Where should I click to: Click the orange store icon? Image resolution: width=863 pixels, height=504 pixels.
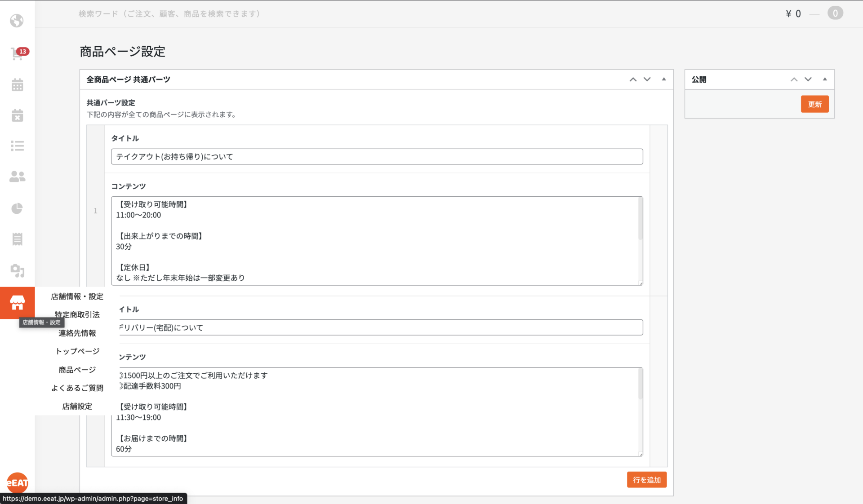click(17, 303)
